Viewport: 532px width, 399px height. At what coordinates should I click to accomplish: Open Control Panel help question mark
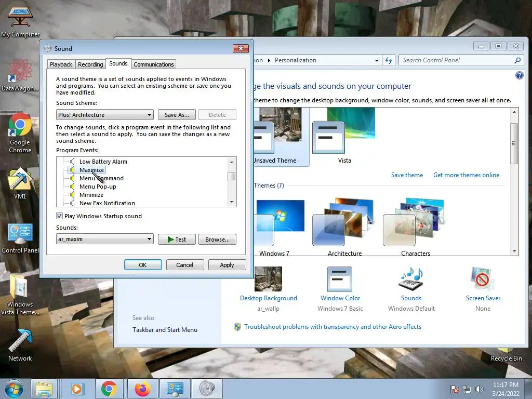[x=519, y=75]
